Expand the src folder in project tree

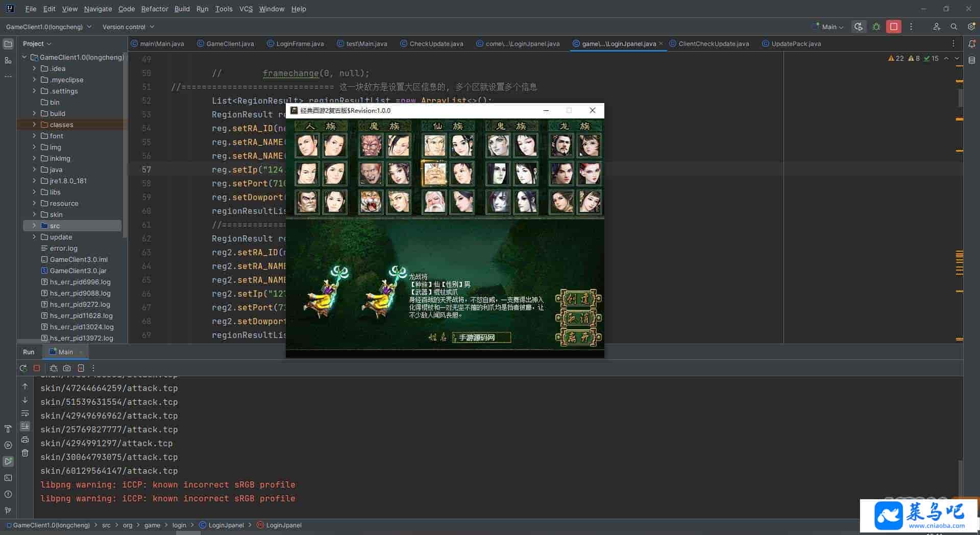tap(34, 226)
